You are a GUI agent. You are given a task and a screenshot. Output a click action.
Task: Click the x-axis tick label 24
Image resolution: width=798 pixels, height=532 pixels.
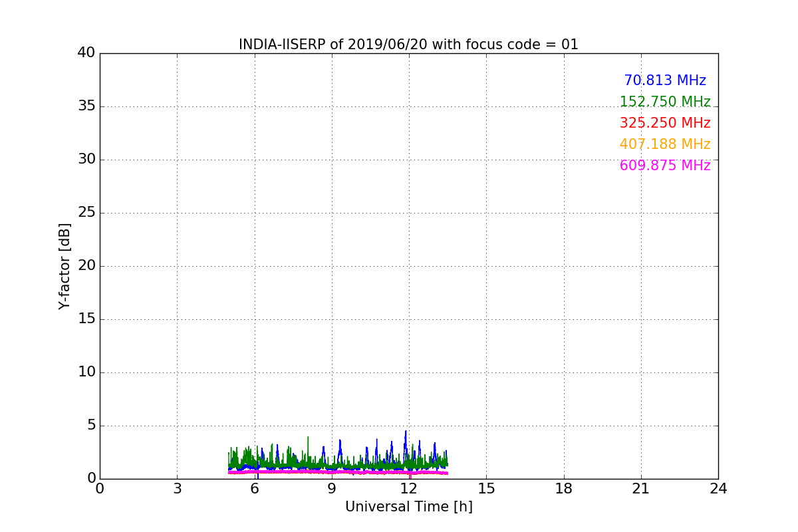(x=718, y=488)
